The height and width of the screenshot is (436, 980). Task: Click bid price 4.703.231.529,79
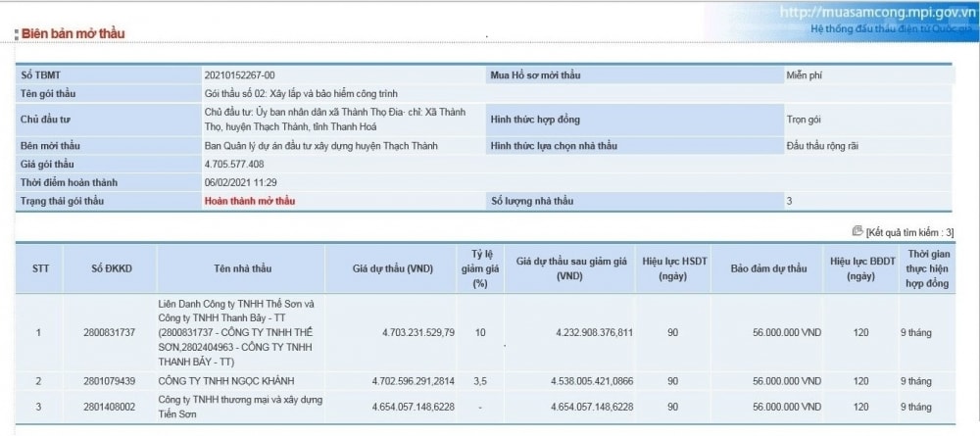coord(418,332)
